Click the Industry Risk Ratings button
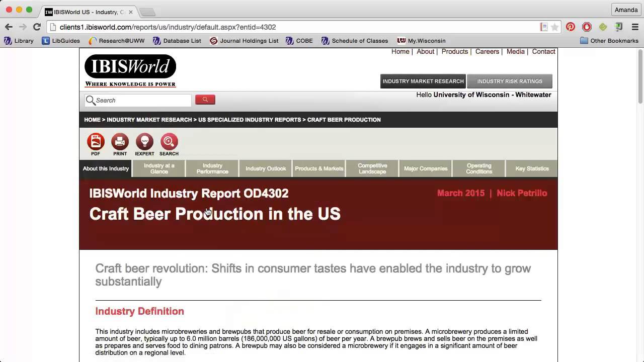This screenshot has width=644, height=362. point(510,81)
